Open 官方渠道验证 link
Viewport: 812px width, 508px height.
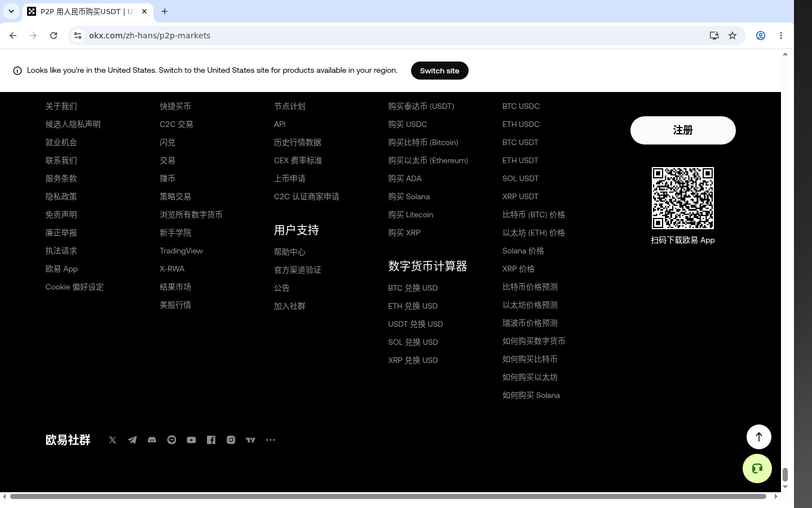(x=298, y=270)
